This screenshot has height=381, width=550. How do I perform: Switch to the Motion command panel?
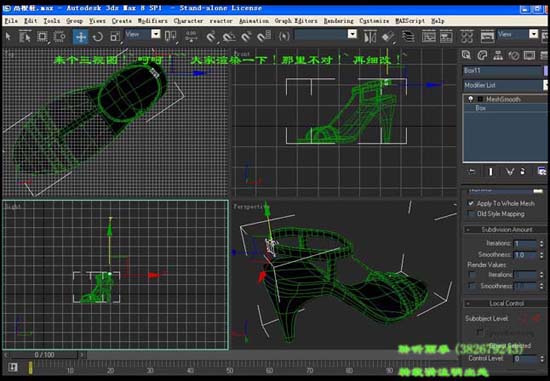[514, 55]
